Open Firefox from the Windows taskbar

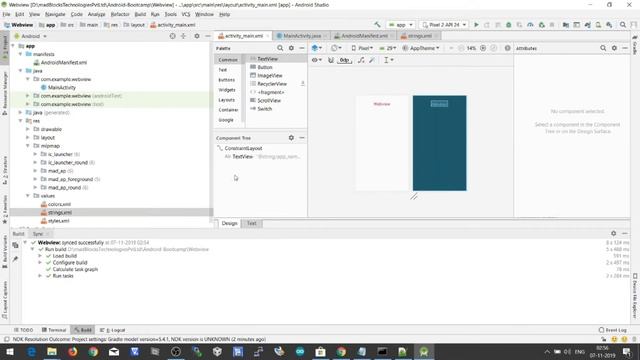(x=73, y=351)
